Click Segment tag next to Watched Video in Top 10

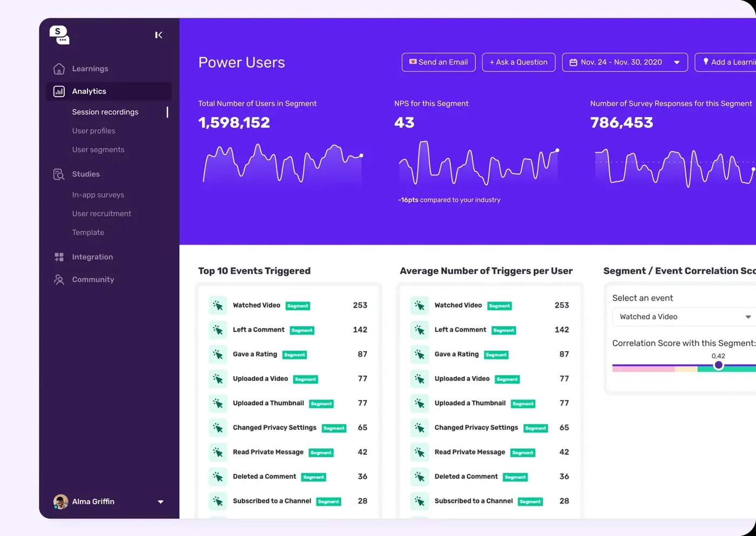[298, 306]
